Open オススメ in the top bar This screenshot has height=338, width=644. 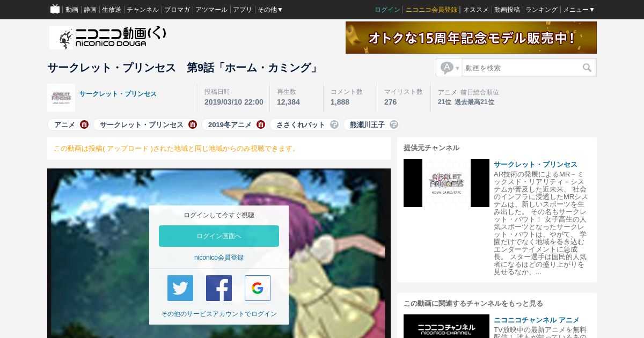click(476, 10)
